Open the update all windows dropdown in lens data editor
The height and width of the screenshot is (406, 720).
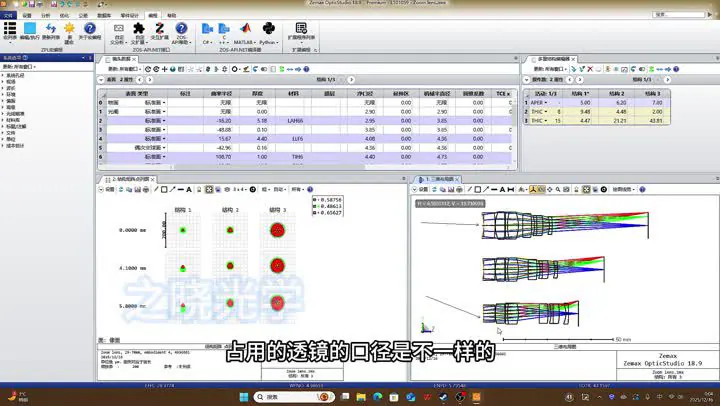124,69
